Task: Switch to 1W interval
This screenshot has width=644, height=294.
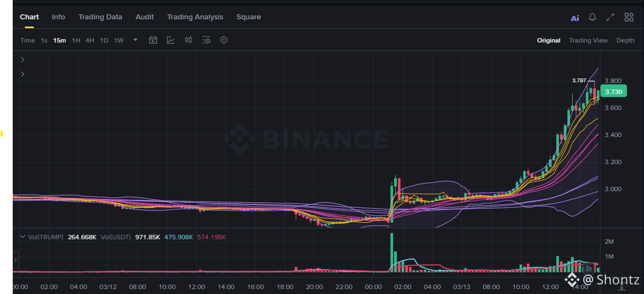Action: (x=119, y=40)
